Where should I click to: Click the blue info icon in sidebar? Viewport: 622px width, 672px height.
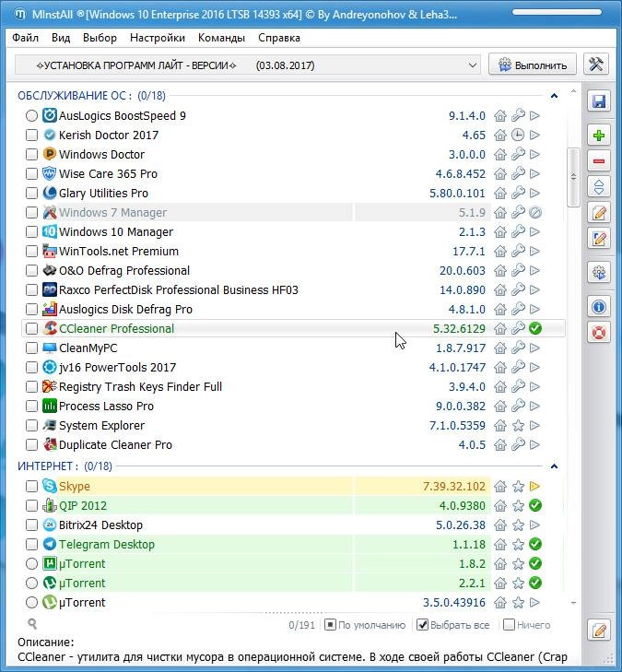point(598,307)
